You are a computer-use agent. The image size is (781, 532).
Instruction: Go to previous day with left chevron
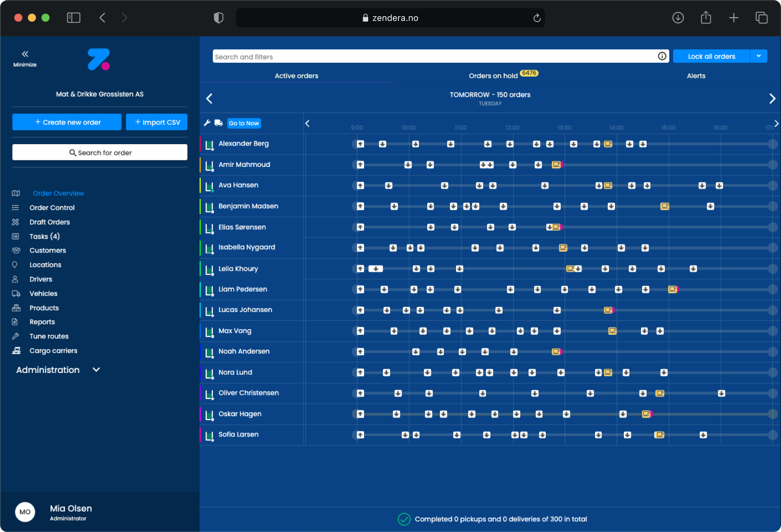[209, 99]
